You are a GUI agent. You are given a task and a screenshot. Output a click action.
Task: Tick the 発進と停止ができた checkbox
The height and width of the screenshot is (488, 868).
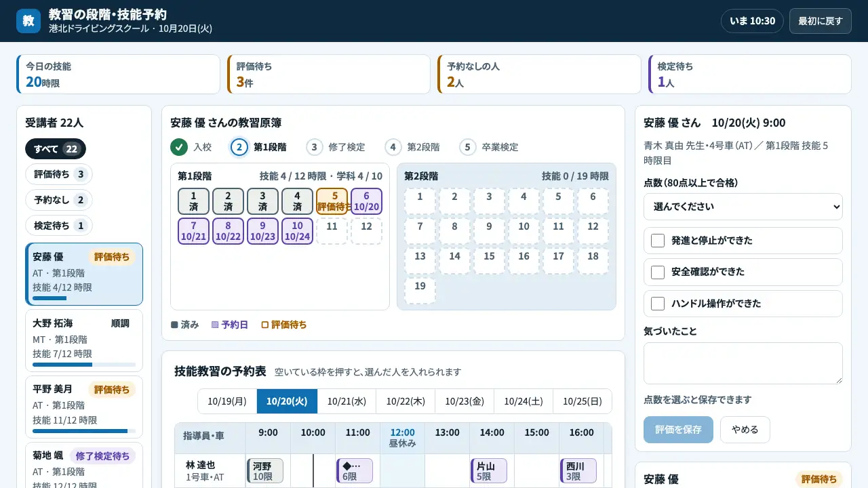point(658,241)
